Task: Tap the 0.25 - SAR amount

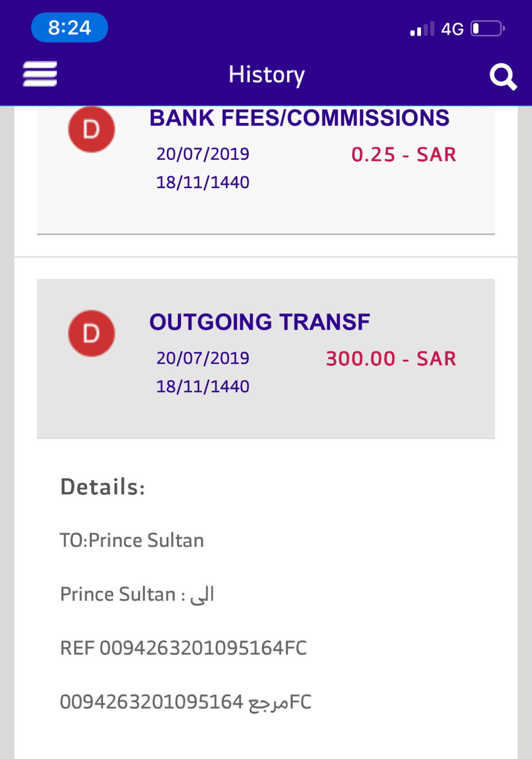Action: (403, 155)
